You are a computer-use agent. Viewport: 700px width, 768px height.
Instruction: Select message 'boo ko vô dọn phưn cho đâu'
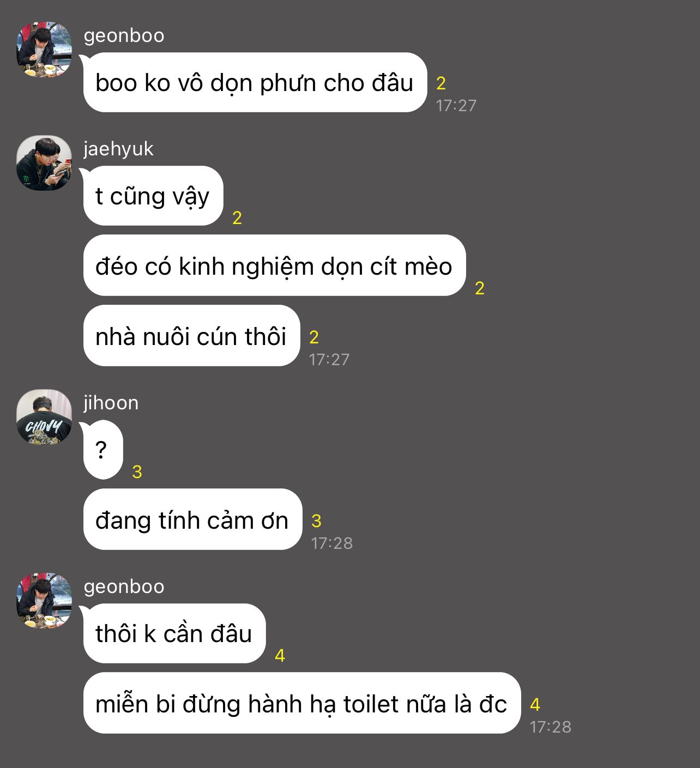coord(255,83)
